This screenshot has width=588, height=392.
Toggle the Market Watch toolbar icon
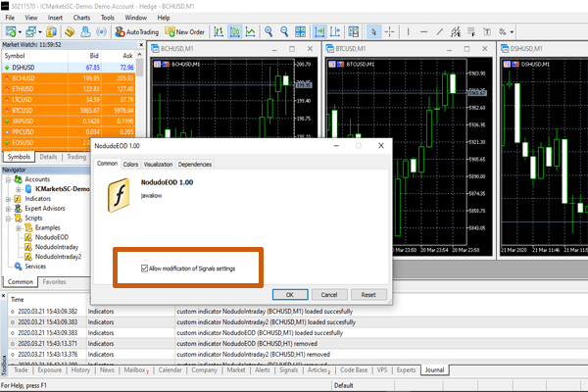[51, 32]
